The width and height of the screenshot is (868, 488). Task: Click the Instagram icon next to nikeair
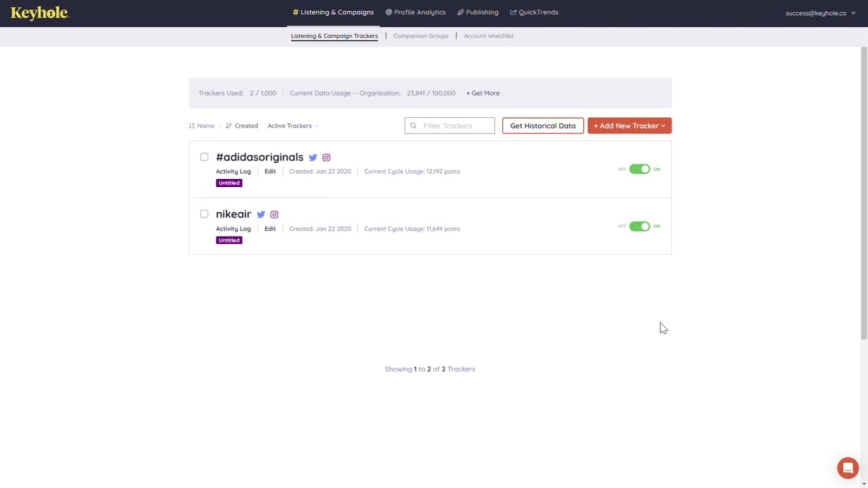click(274, 214)
